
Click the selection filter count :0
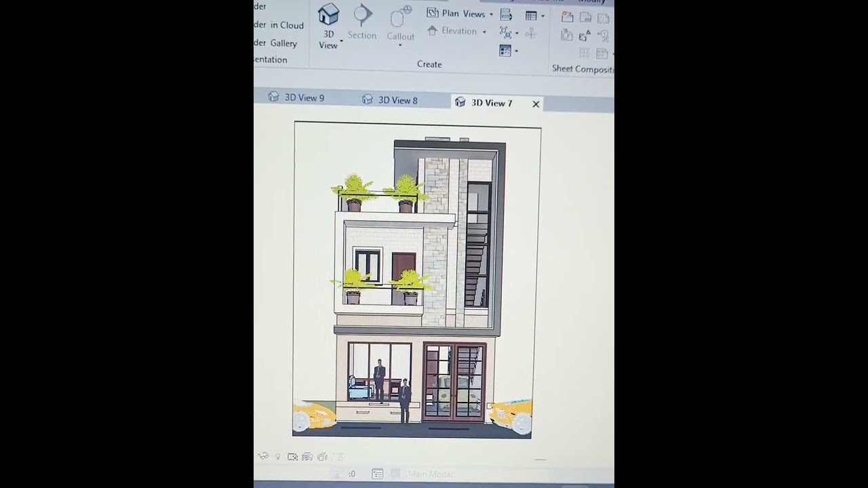(352, 474)
